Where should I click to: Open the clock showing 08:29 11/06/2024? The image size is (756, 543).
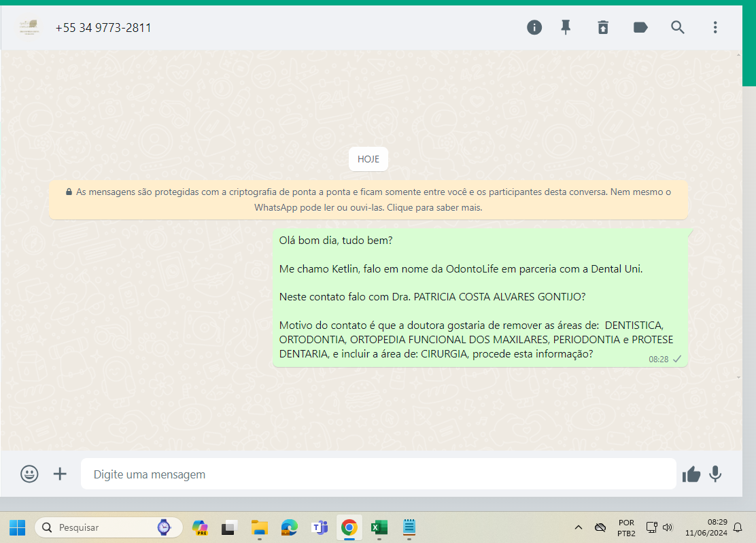click(x=706, y=527)
